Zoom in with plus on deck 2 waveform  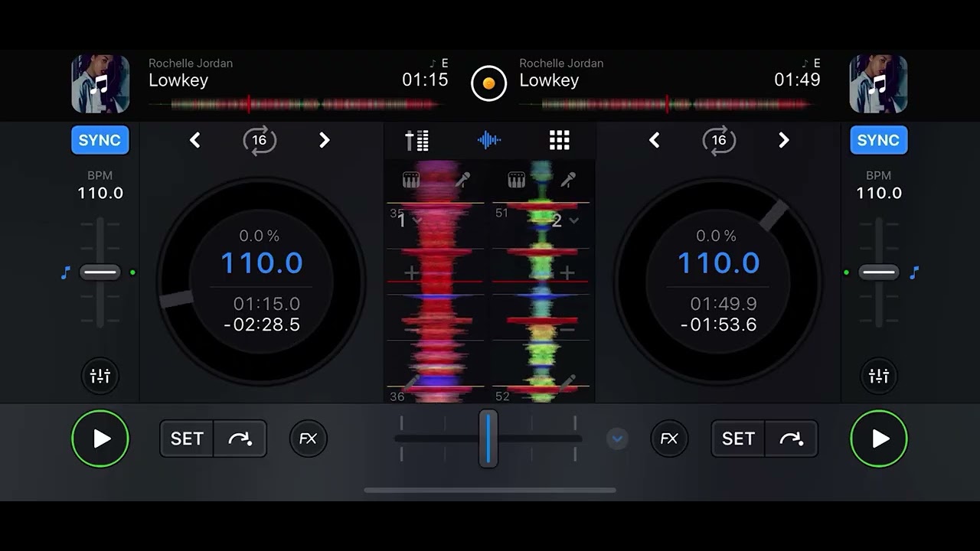(x=567, y=272)
